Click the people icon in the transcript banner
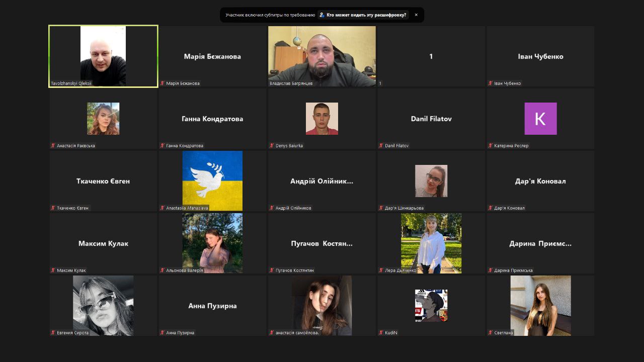 pos(322,15)
